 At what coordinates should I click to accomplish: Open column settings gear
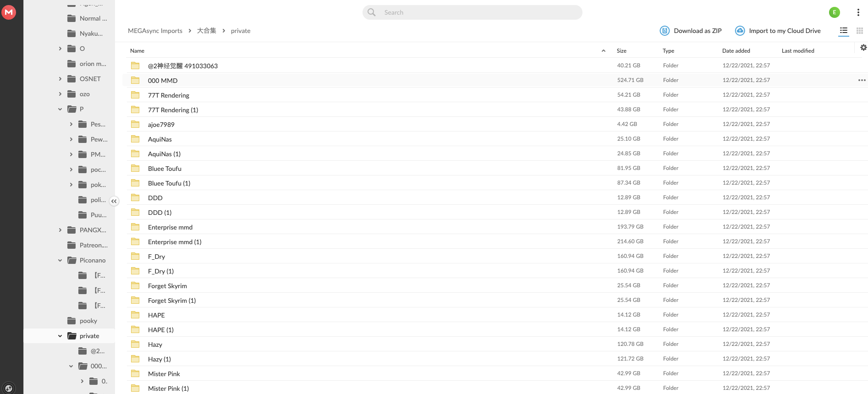(x=863, y=48)
